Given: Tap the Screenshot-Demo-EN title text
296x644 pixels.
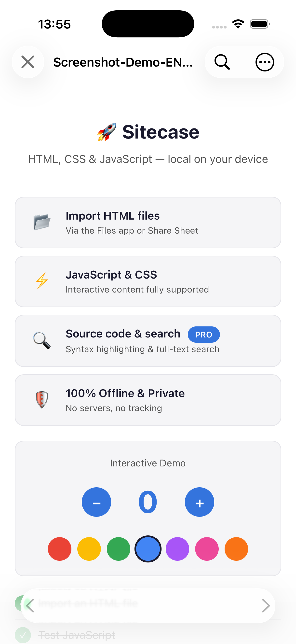Looking at the screenshot, I should (x=123, y=62).
